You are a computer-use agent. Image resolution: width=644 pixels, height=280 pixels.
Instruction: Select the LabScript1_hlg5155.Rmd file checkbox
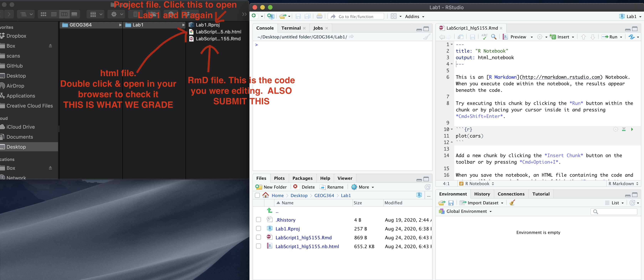pyautogui.click(x=258, y=237)
